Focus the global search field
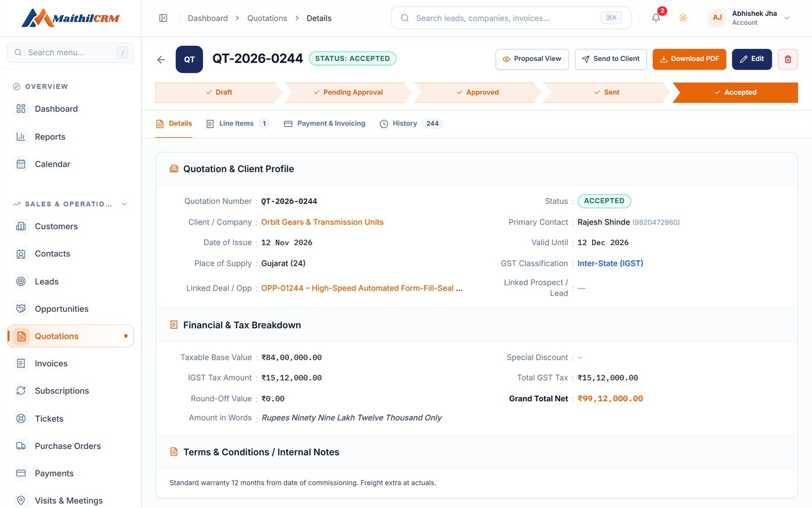 511,18
